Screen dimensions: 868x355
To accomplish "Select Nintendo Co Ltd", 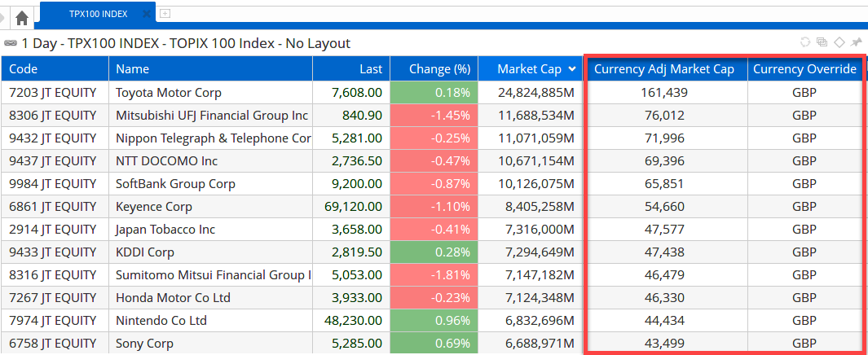I will (161, 320).
